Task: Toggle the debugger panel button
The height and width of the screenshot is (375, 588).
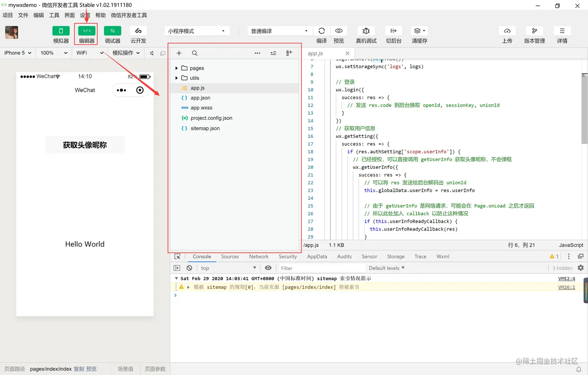Action: [x=112, y=31]
